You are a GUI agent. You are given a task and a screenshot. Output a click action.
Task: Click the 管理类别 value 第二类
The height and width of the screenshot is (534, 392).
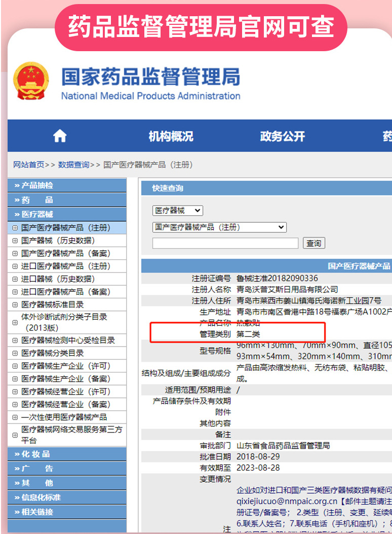pyautogui.click(x=248, y=334)
